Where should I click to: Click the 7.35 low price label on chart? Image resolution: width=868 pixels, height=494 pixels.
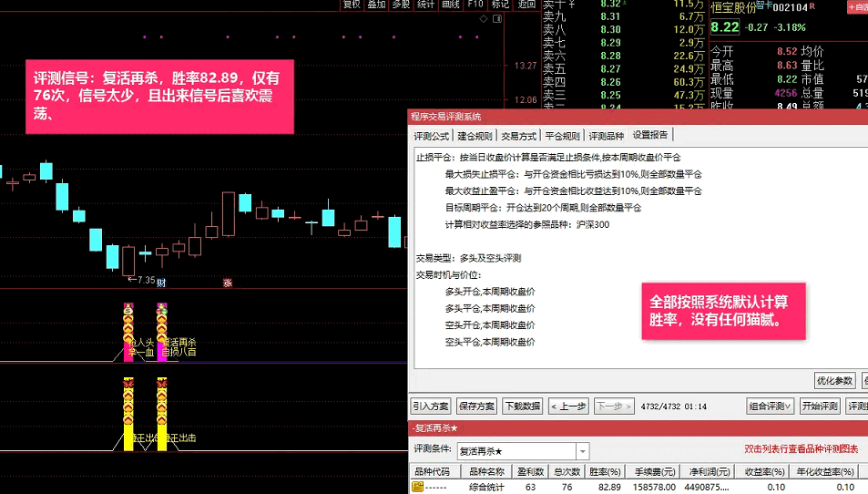(x=146, y=280)
